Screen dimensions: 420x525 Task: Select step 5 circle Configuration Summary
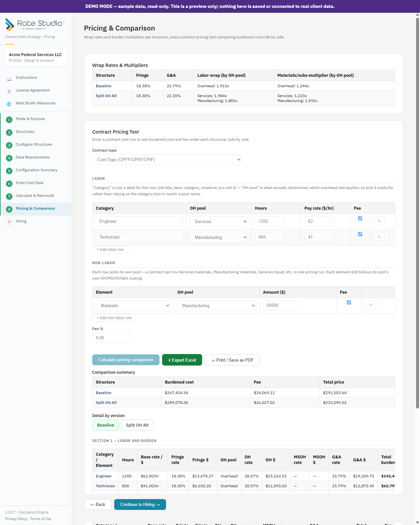click(x=9, y=171)
